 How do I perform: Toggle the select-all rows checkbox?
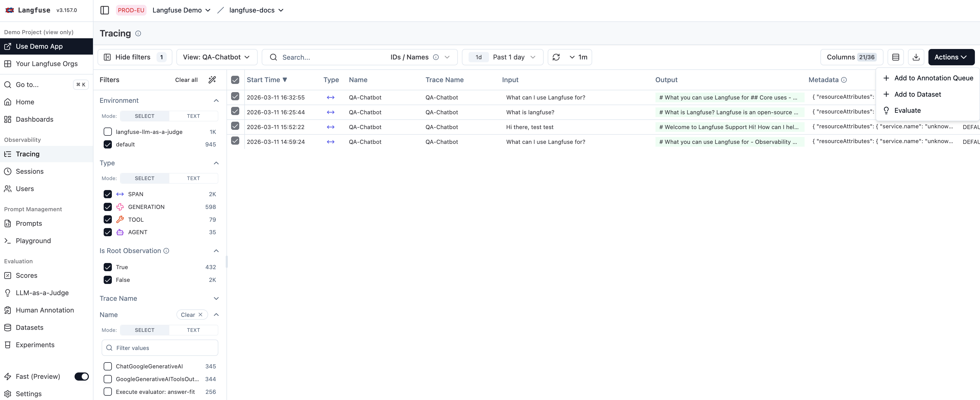click(x=235, y=80)
